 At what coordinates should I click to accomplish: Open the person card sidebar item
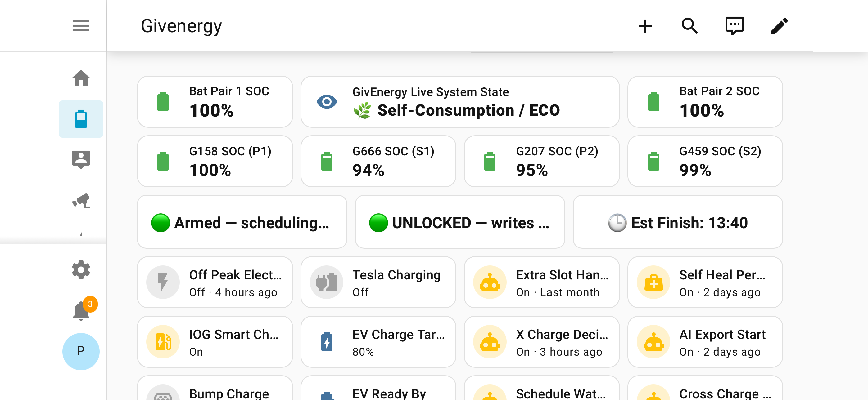[x=81, y=159]
